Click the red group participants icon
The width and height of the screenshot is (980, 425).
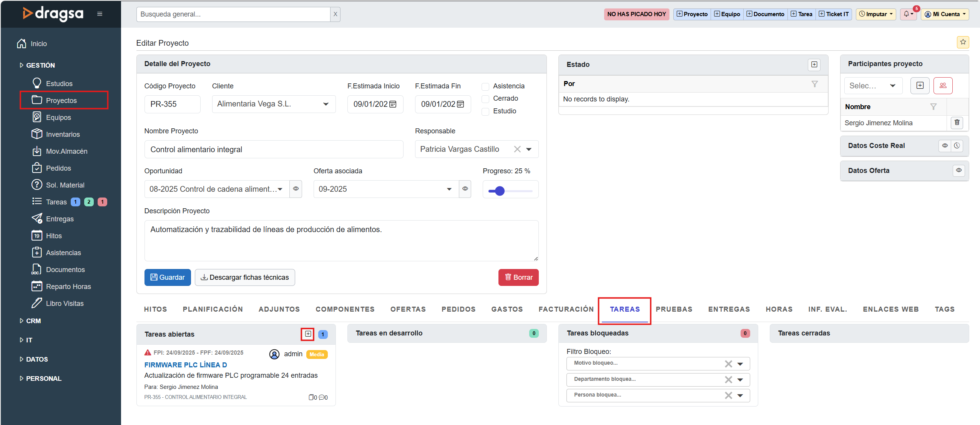[943, 86]
